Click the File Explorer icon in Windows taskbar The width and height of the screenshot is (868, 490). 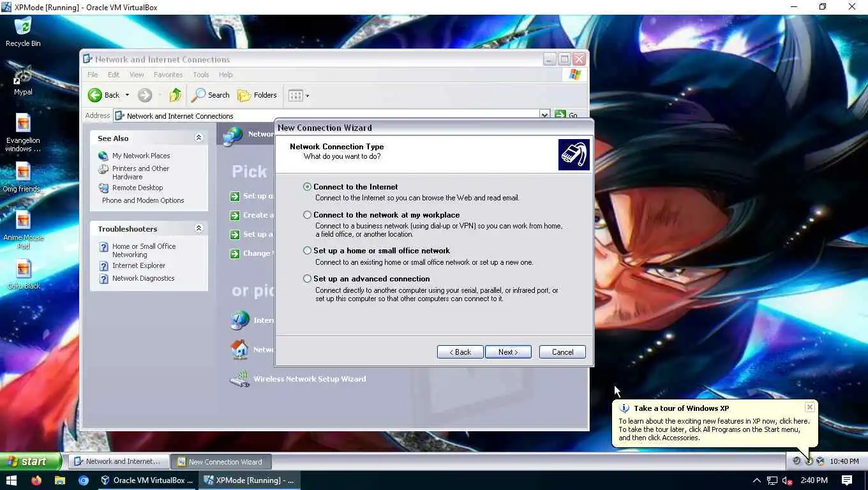[x=59, y=480]
